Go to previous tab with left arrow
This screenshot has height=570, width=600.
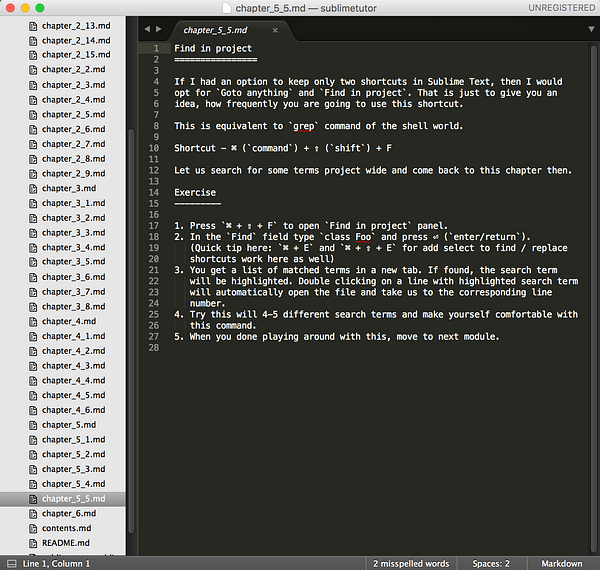(147, 29)
